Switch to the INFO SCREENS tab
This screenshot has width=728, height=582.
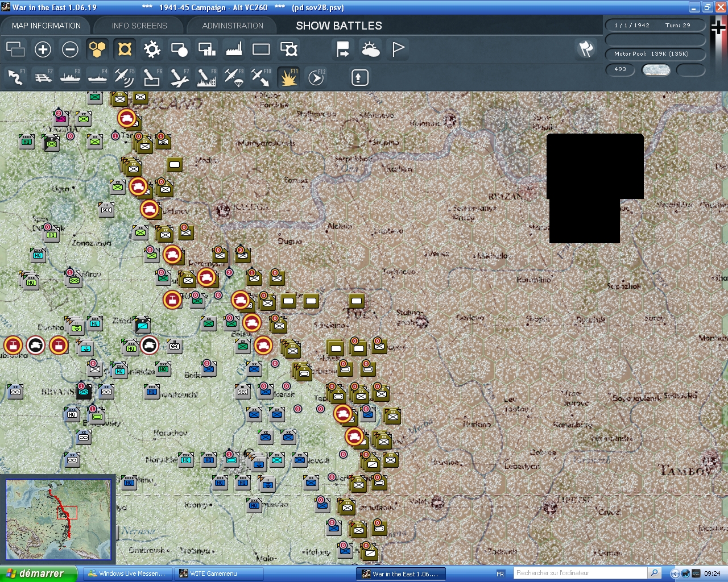pos(139,26)
